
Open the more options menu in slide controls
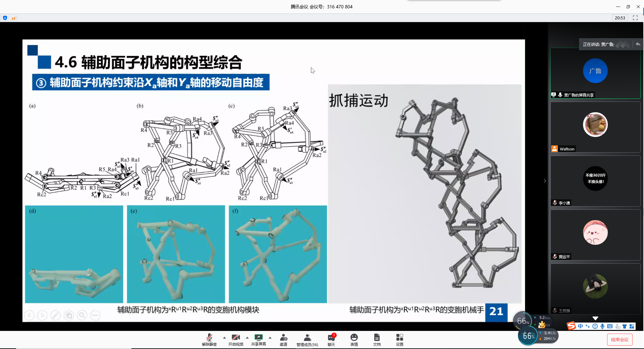tap(95, 315)
